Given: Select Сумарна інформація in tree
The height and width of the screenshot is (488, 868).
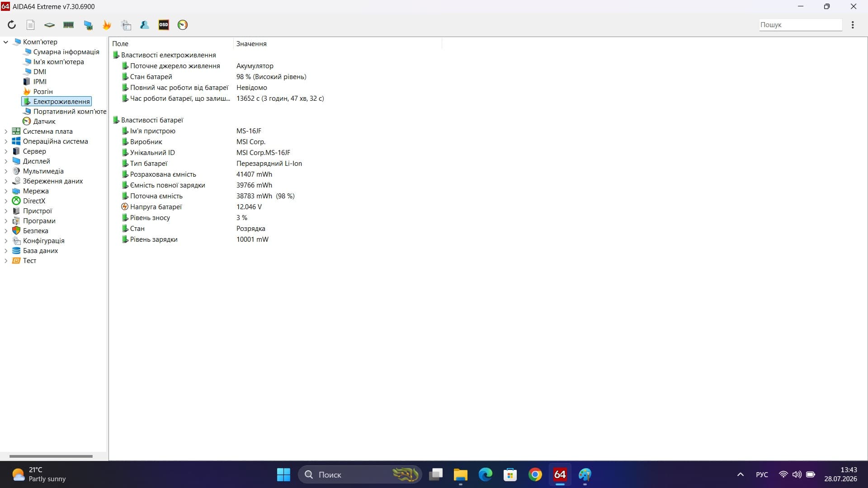Looking at the screenshot, I should (x=66, y=52).
